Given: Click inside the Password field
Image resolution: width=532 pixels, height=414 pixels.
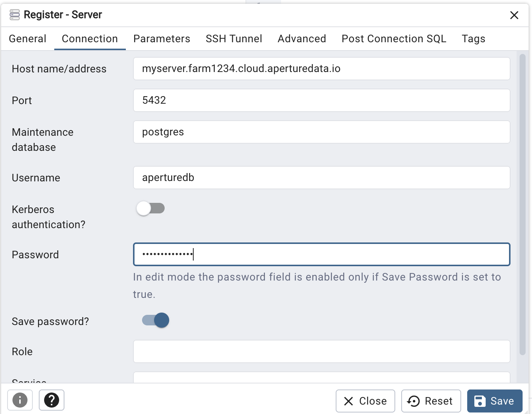Looking at the screenshot, I should (322, 255).
